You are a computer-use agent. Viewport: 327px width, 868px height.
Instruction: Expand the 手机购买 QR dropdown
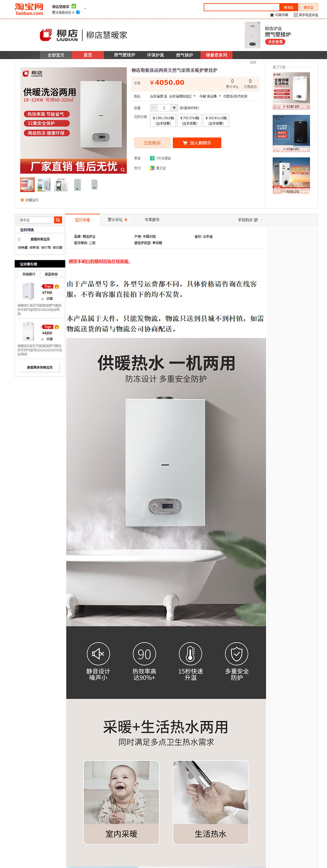250,220
